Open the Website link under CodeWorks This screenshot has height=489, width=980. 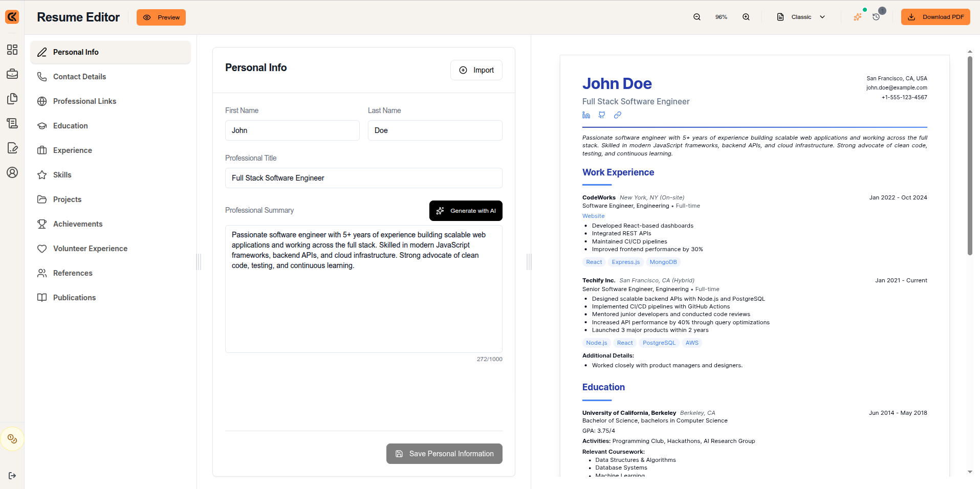pos(593,216)
